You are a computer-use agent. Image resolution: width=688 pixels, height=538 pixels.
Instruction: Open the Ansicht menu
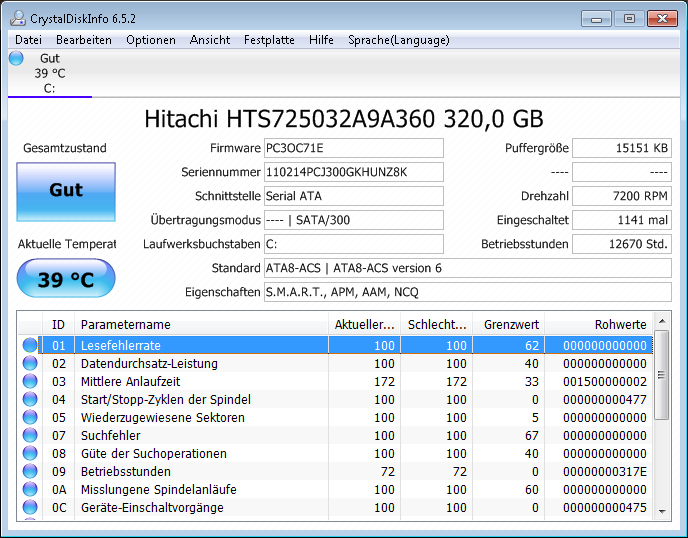210,40
